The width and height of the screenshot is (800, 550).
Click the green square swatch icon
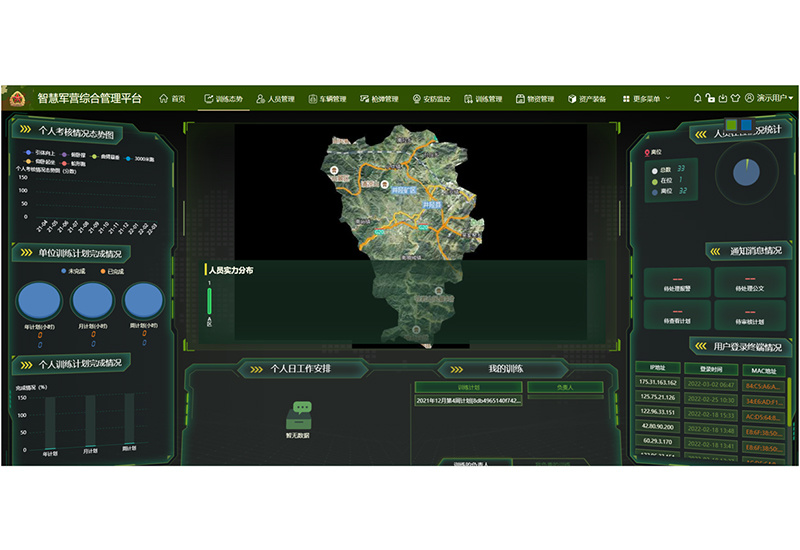tap(732, 125)
